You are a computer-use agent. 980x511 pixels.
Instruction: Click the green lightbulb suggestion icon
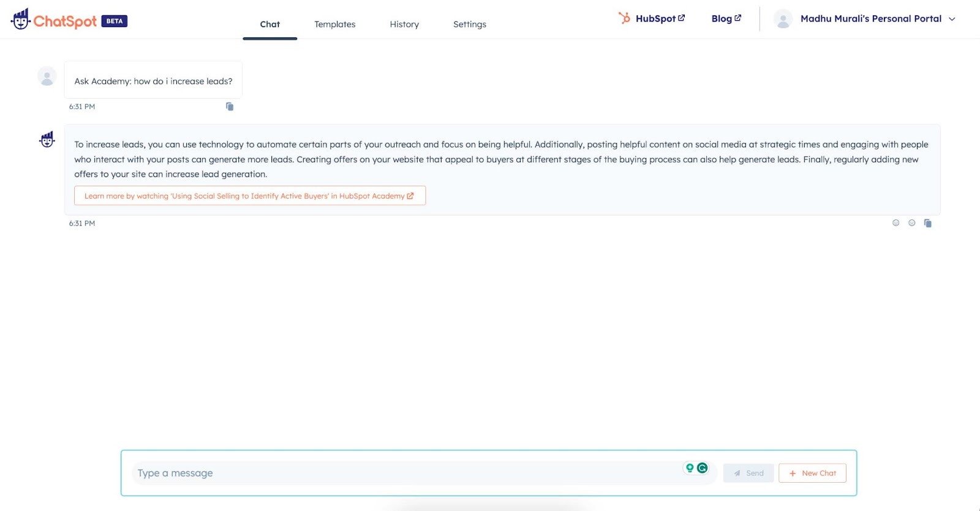pyautogui.click(x=690, y=468)
